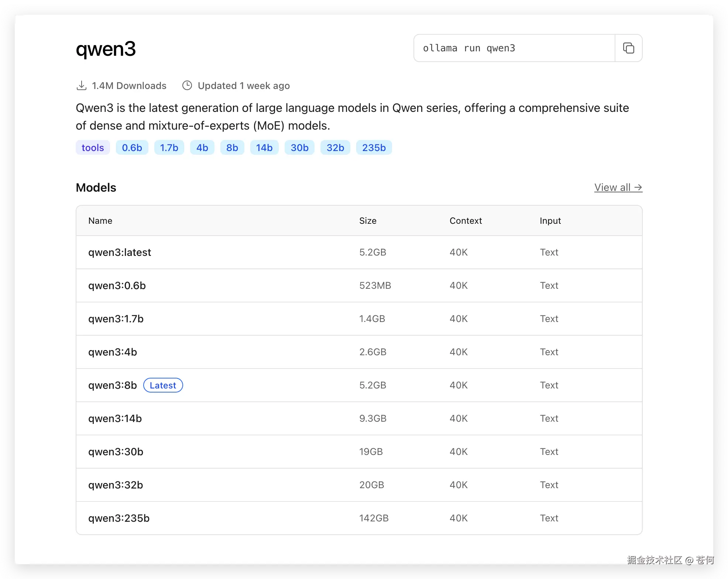Click the clock icon beside Updated
The width and height of the screenshot is (728, 579).
pyautogui.click(x=187, y=86)
